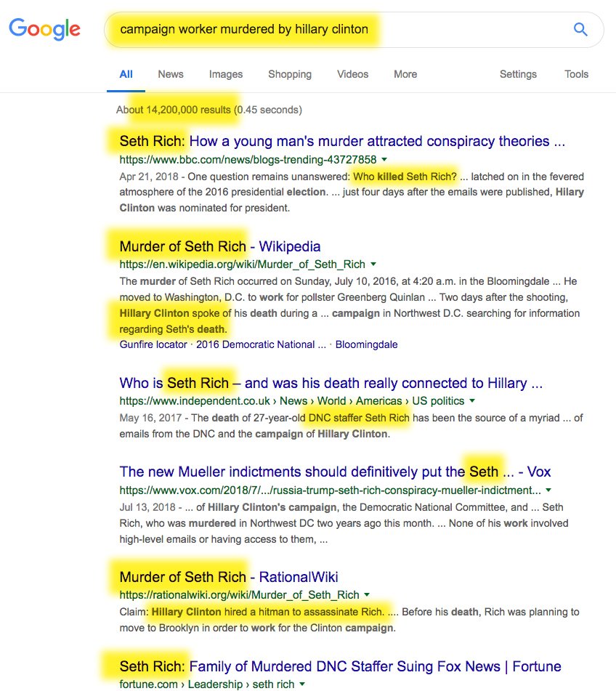616x691 pixels.
Task: Switch to the Images tab
Action: coord(226,74)
